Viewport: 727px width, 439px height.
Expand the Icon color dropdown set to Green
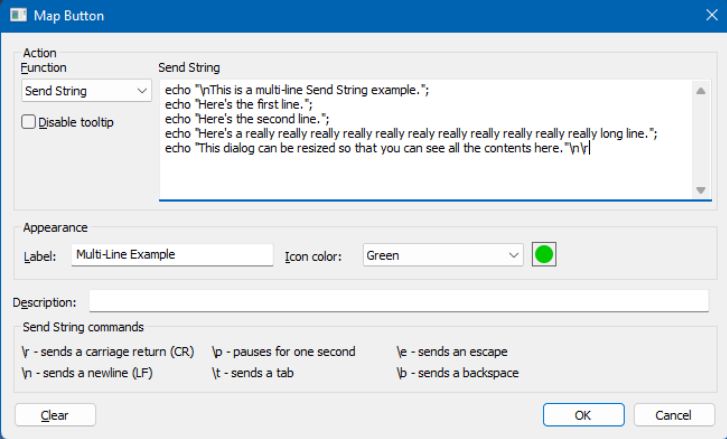coord(442,255)
